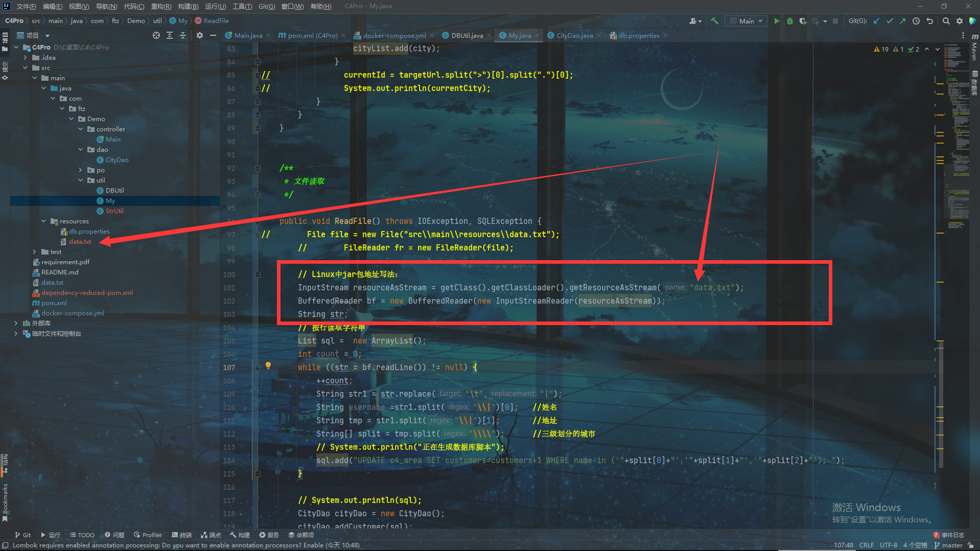
Task: Open the colorful plugin icon at top right
Action: click(x=973, y=21)
